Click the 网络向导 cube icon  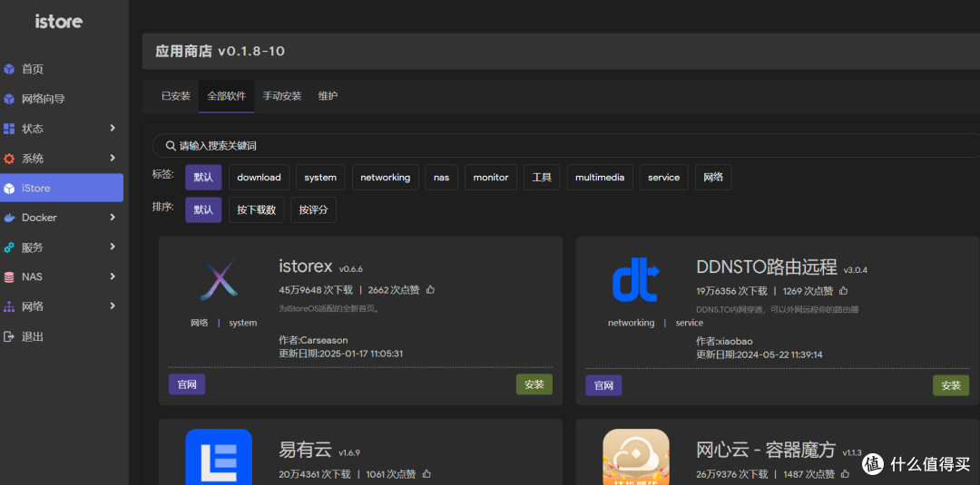click(x=9, y=99)
